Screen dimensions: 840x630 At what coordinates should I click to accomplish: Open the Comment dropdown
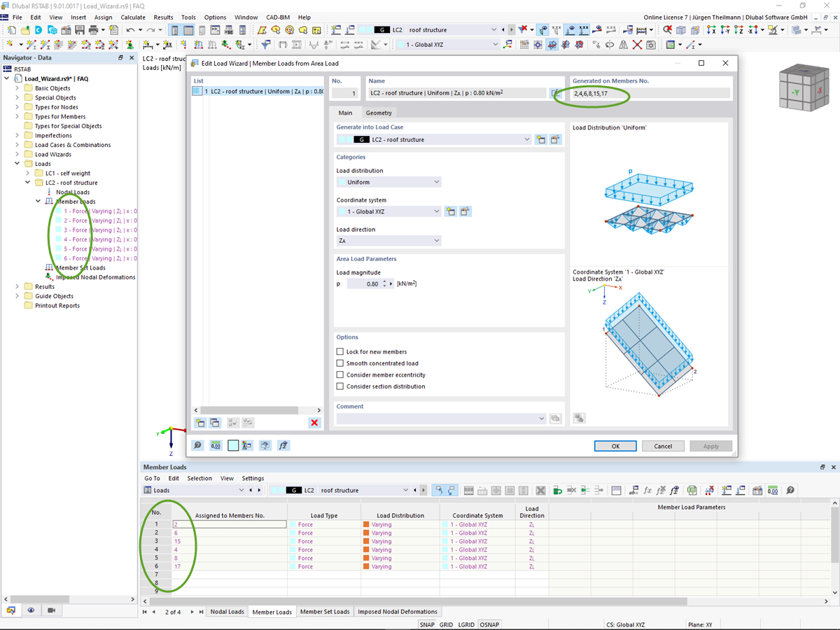point(441,418)
